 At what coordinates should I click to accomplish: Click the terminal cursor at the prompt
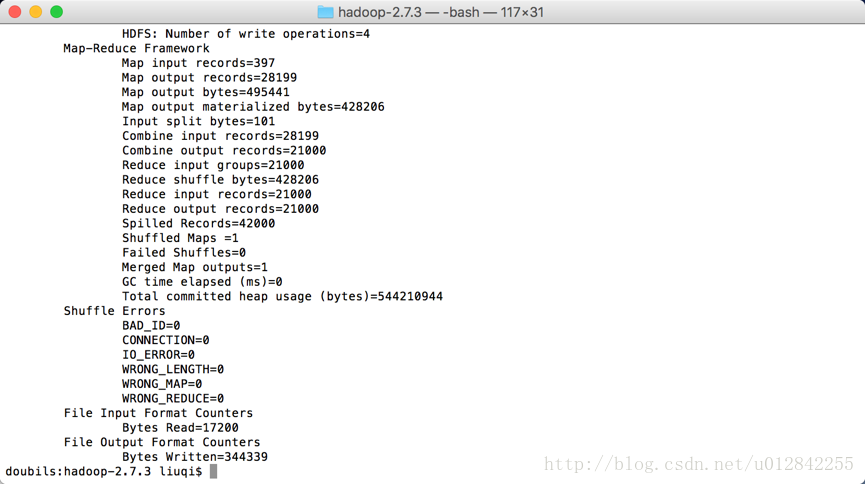(213, 471)
